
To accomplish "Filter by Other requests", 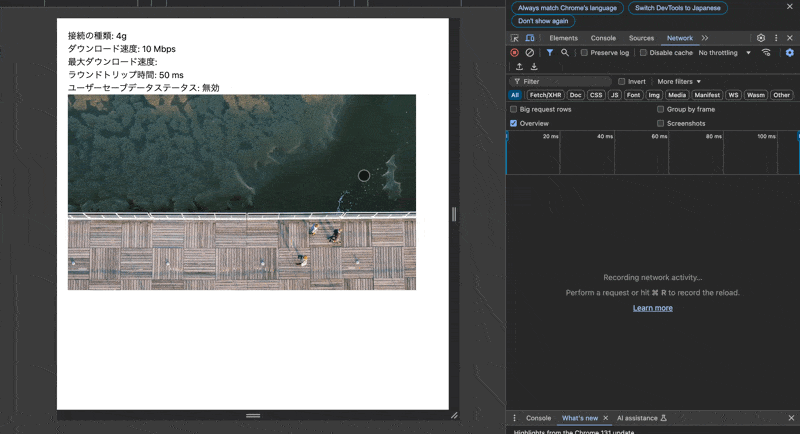I will pos(781,95).
